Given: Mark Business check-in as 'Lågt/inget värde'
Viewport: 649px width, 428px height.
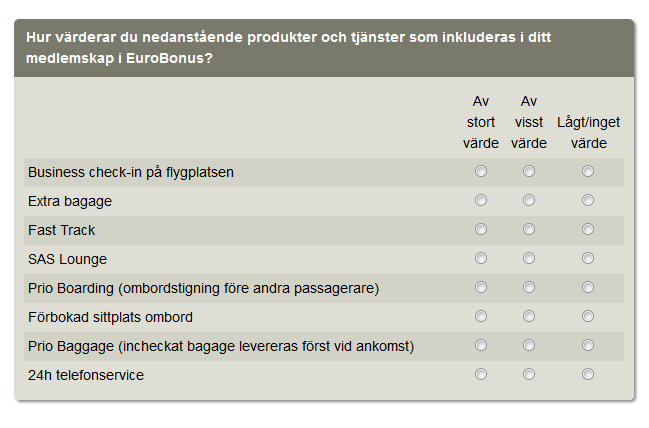Looking at the screenshot, I should (588, 171).
